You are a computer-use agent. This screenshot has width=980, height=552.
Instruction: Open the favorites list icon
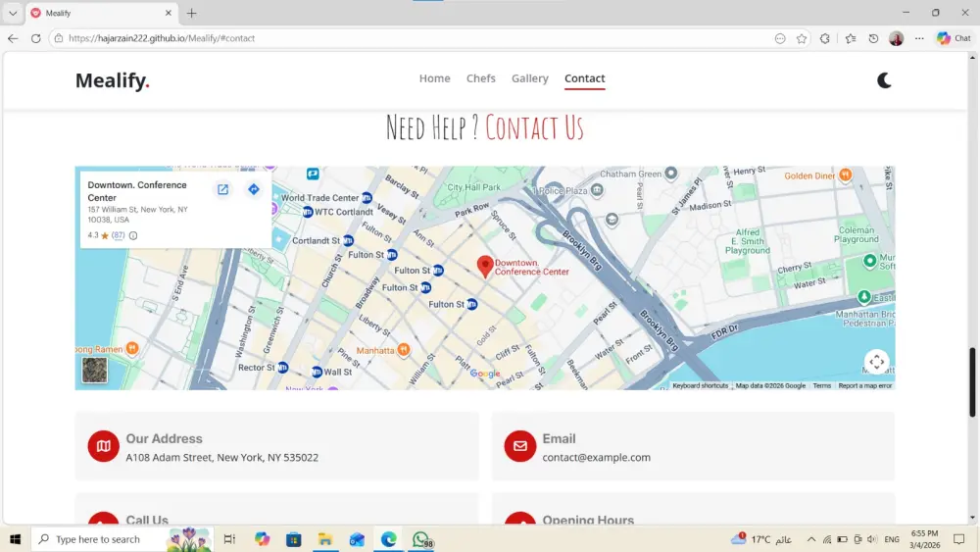pyautogui.click(x=851, y=38)
